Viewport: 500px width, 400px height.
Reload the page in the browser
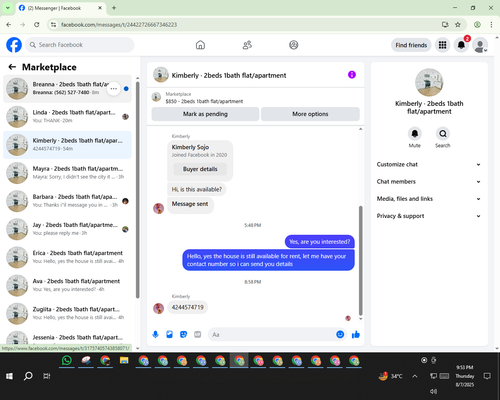37,24
